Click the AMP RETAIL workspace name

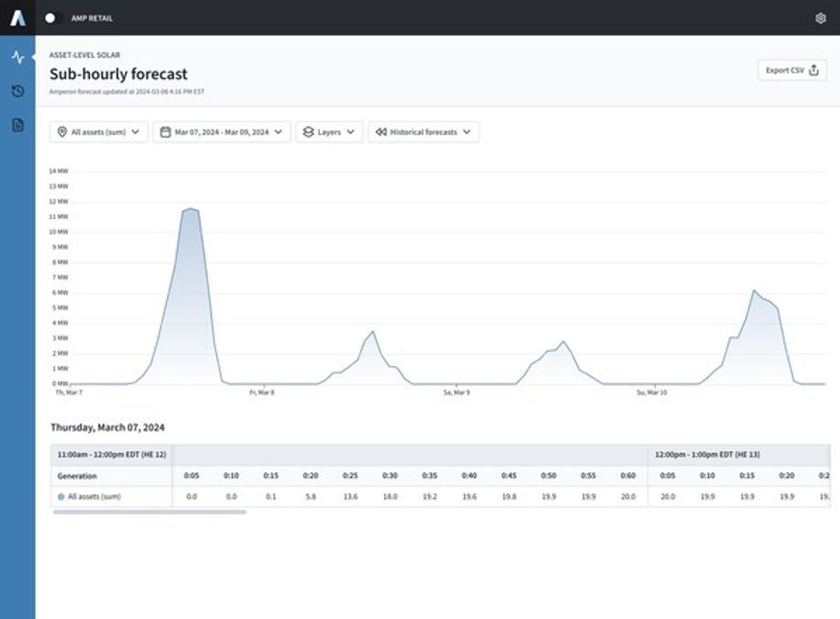point(92,17)
